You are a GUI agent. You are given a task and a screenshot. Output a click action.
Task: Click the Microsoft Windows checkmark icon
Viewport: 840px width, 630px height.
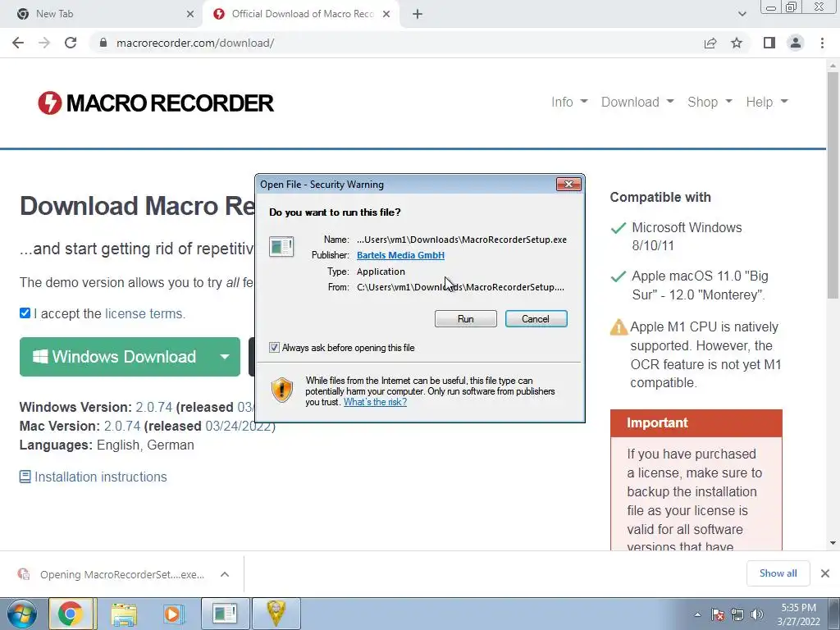tap(619, 228)
